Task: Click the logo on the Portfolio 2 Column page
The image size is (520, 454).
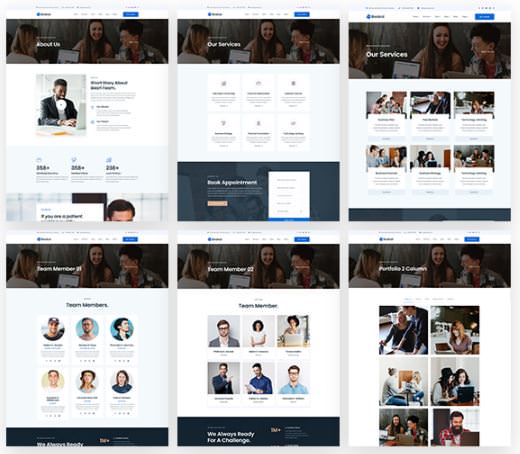Action: pyautogui.click(x=386, y=239)
